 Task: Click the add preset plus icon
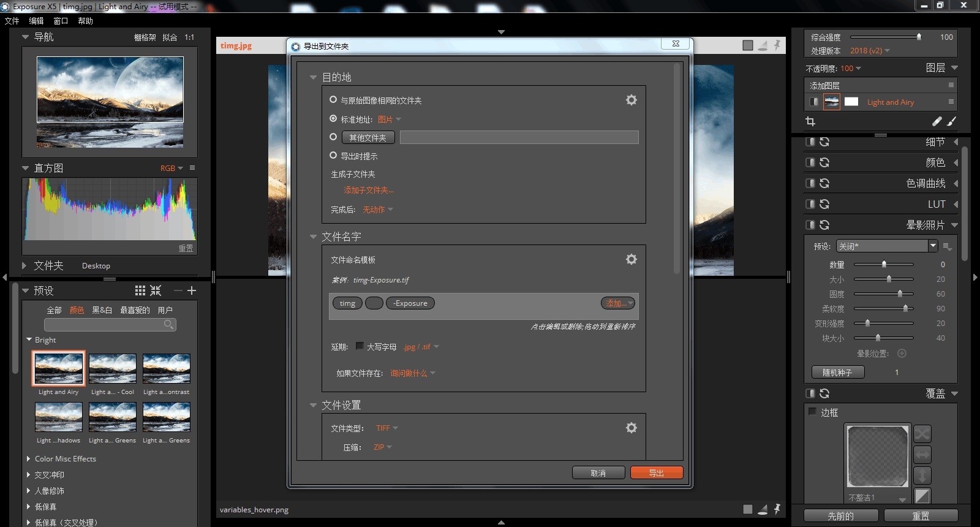[x=192, y=290]
